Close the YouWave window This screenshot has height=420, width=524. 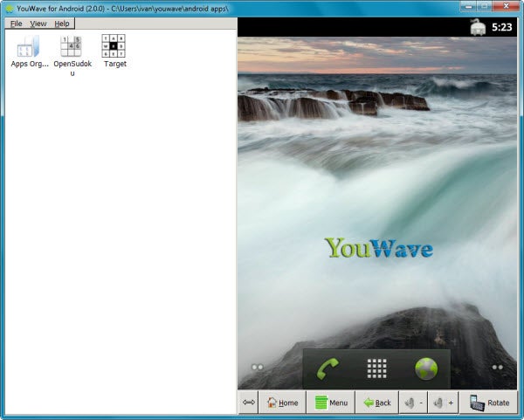[507, 6]
